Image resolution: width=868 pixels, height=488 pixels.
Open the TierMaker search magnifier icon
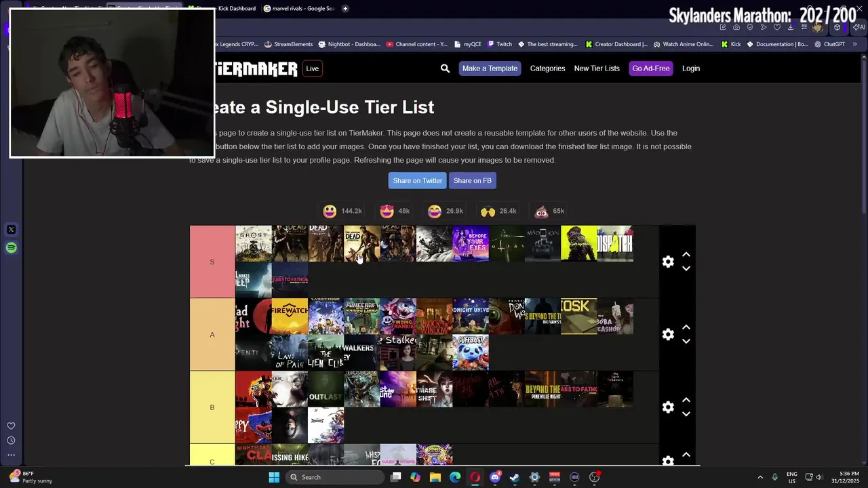coord(445,68)
